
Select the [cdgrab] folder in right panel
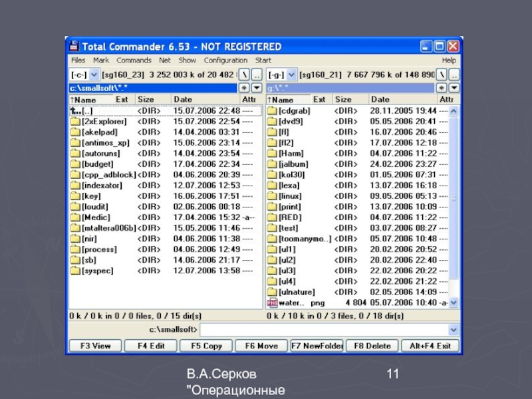(x=294, y=111)
